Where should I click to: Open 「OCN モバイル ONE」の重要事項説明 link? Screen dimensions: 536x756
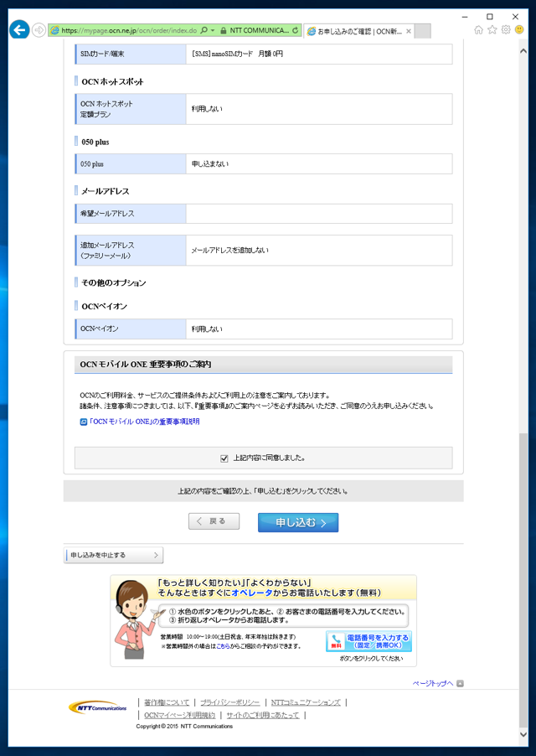[x=145, y=422]
